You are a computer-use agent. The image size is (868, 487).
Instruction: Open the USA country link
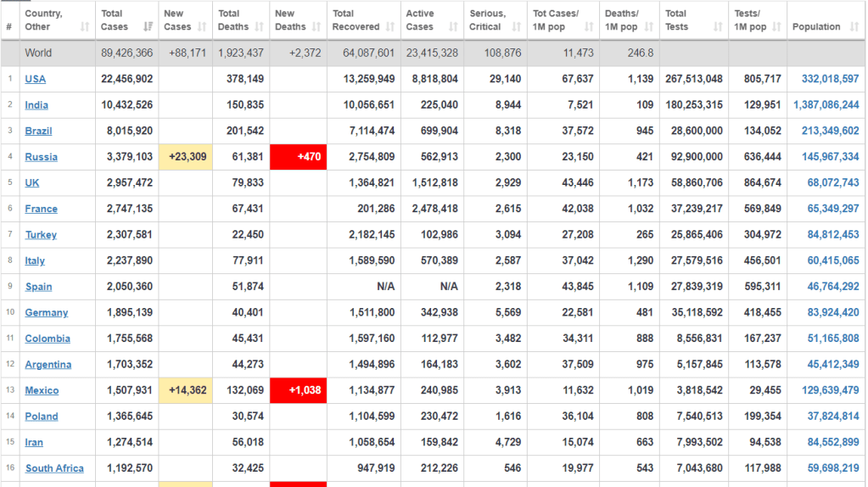(x=36, y=79)
